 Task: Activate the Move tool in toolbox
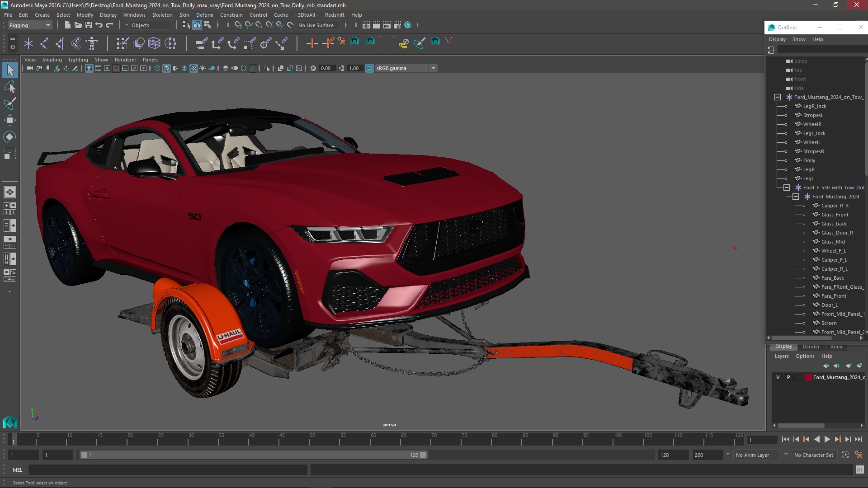pos(10,120)
